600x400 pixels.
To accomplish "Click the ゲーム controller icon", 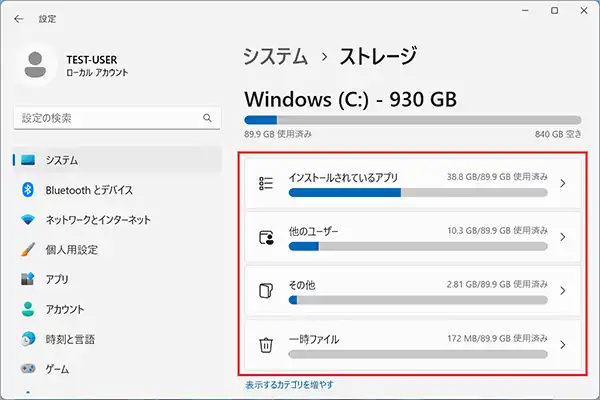I will (28, 369).
